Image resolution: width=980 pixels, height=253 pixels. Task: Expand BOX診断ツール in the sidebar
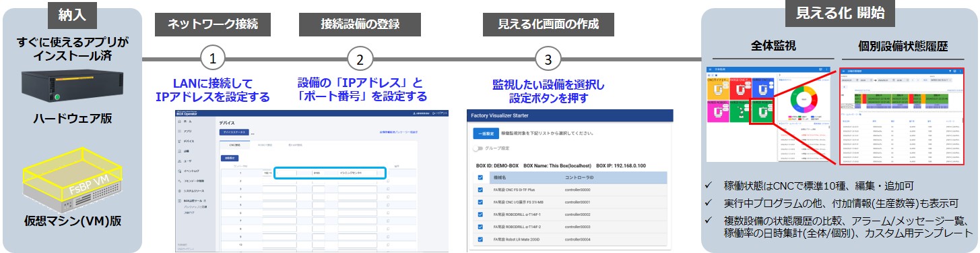191,201
